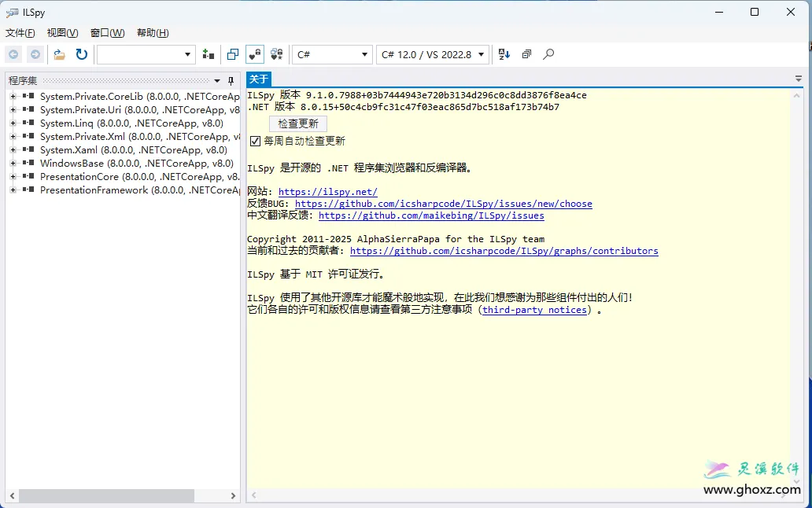
Task: Open the 视图(V) menu
Action: [63, 33]
